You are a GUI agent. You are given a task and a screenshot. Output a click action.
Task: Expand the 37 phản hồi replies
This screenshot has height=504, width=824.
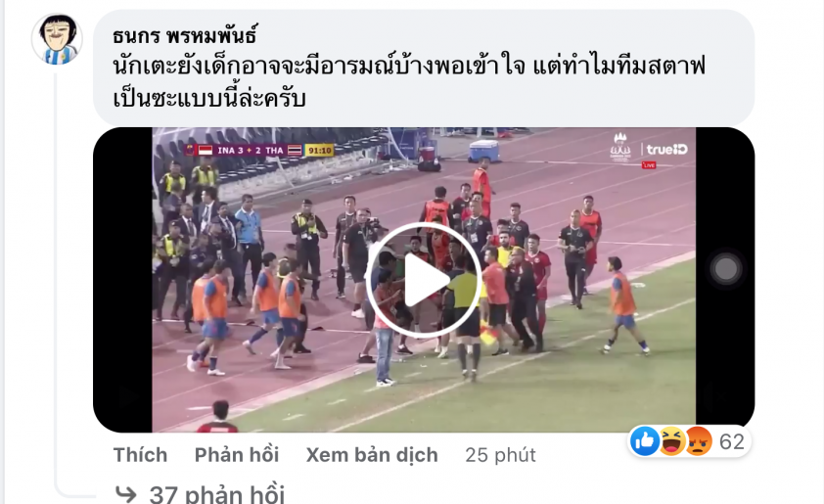[217, 494]
